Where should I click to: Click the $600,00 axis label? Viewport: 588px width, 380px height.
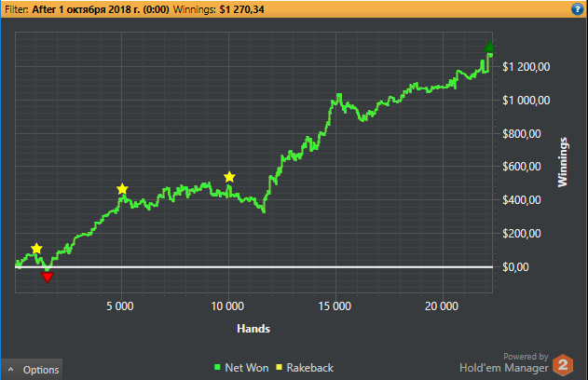point(522,167)
